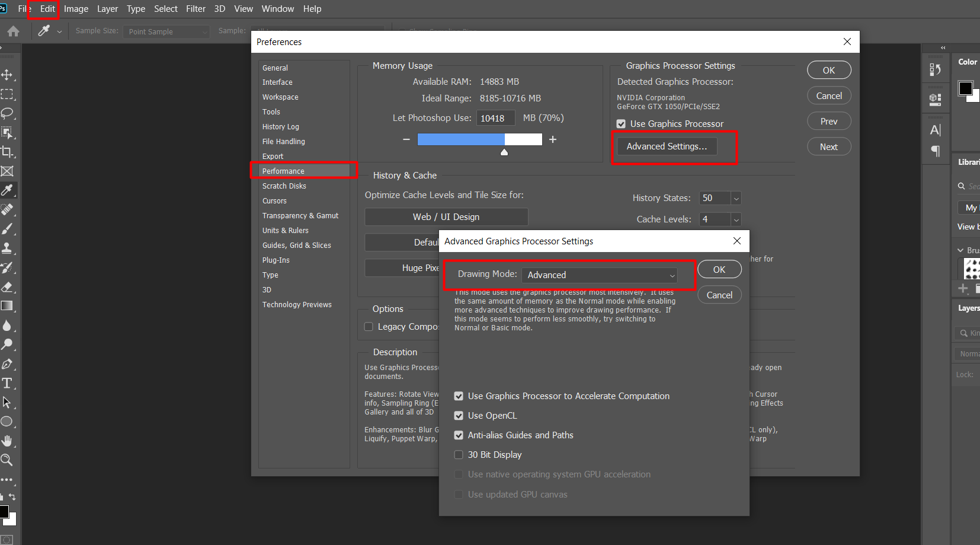Uncheck Use OpenCL
Screen dimensions: 980x545
tap(459, 415)
